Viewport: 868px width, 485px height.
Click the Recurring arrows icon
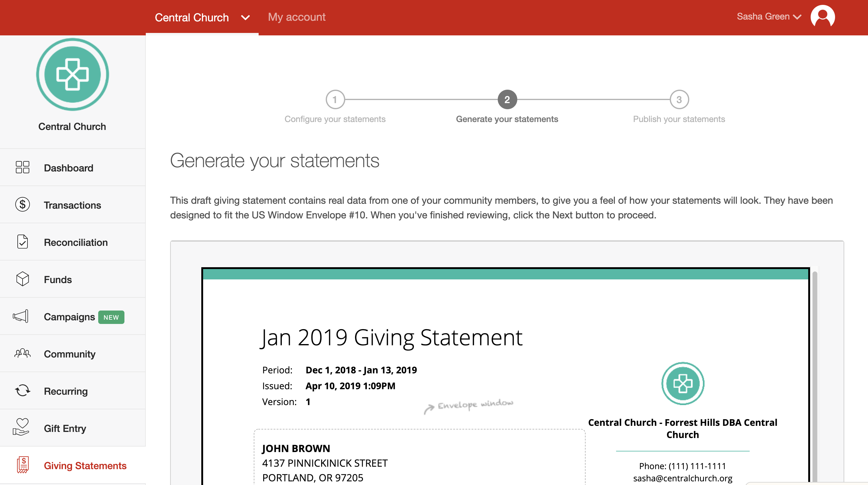point(22,391)
